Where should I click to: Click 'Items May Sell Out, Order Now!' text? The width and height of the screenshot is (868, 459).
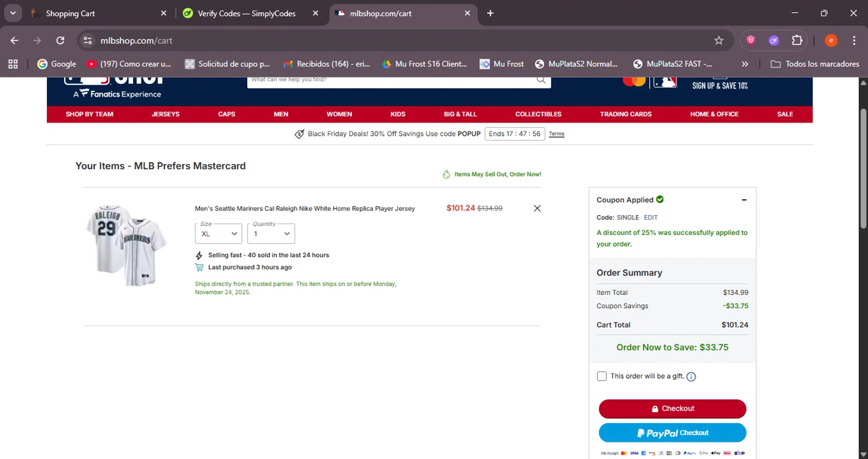[498, 174]
